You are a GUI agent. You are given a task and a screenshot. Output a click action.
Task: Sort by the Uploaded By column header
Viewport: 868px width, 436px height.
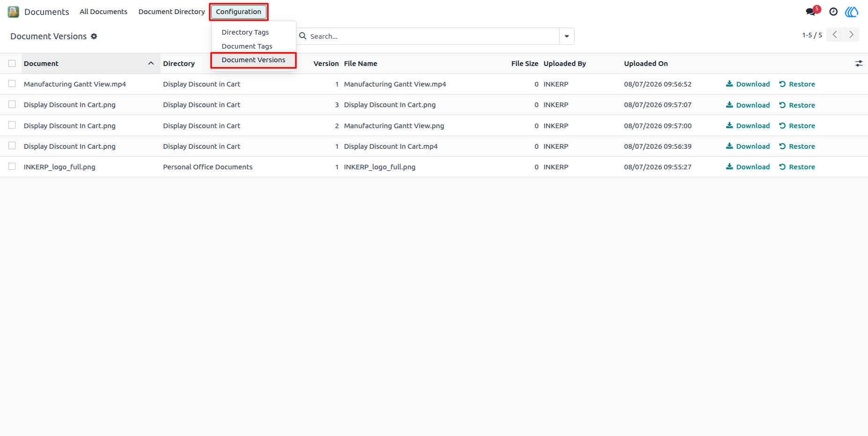point(565,64)
